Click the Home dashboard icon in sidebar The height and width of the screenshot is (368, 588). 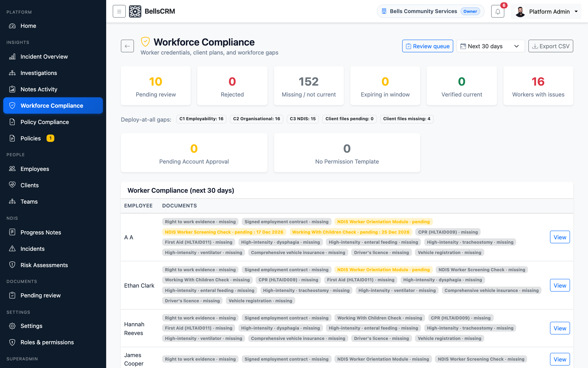[12, 26]
